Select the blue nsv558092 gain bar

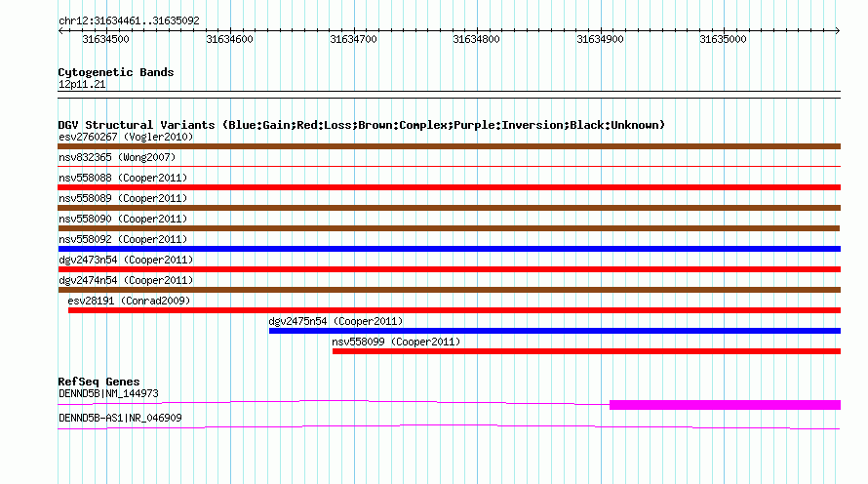[449, 249]
